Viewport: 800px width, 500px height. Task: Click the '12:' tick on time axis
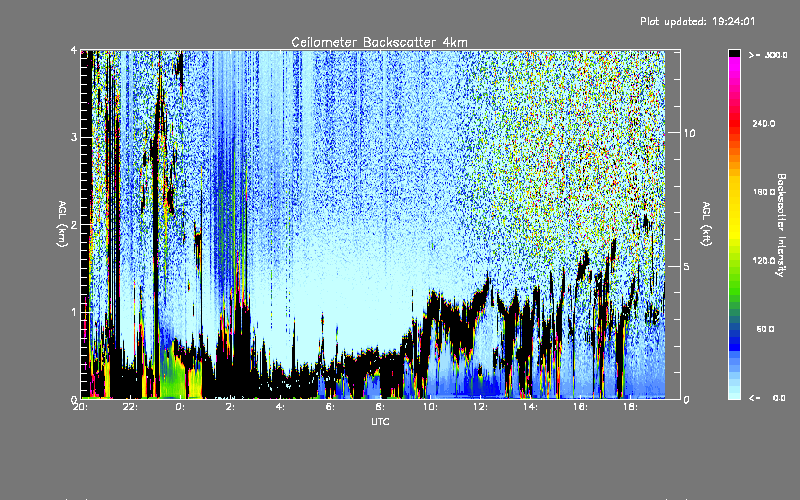[x=480, y=407]
